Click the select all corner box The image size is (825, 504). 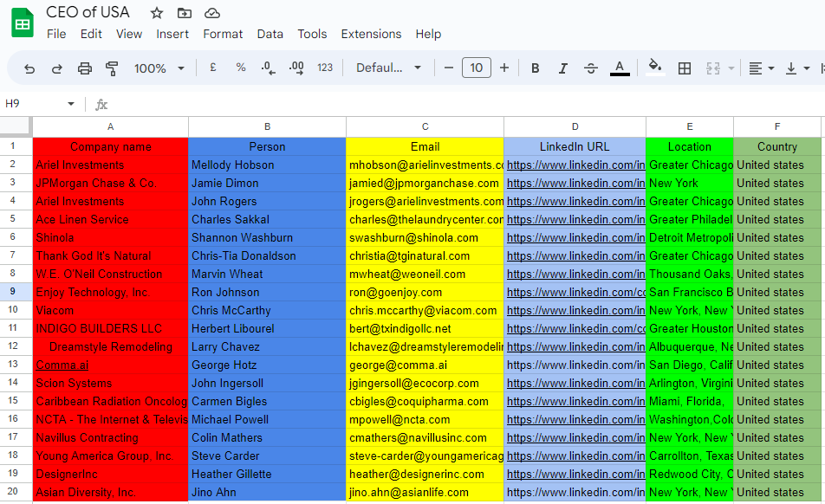(16, 126)
